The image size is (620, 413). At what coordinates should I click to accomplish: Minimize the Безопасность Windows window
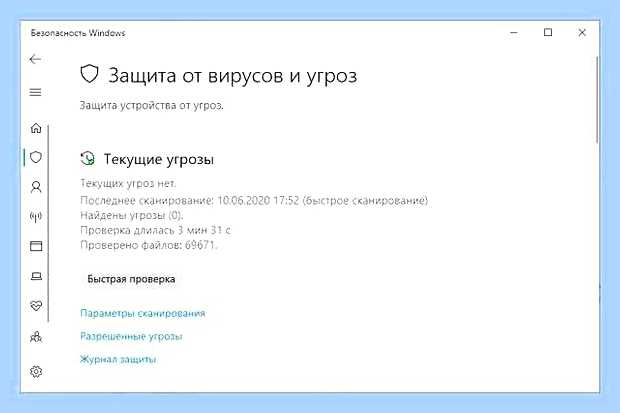pyautogui.click(x=514, y=32)
